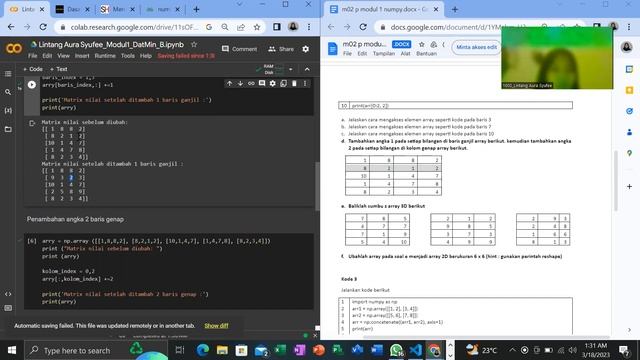Screen dimensions: 640x360
Task: Open WhatsApp from taskbar
Action: click(x=396, y=350)
